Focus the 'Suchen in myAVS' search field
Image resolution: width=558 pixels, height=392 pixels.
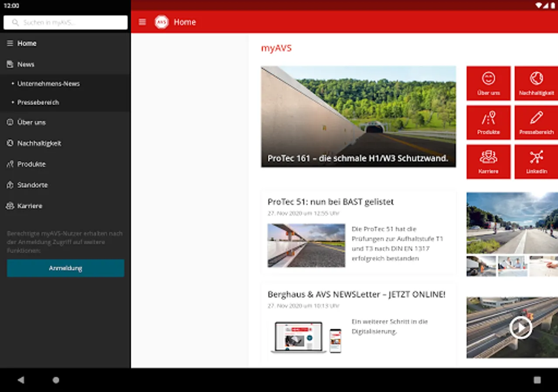pos(65,23)
